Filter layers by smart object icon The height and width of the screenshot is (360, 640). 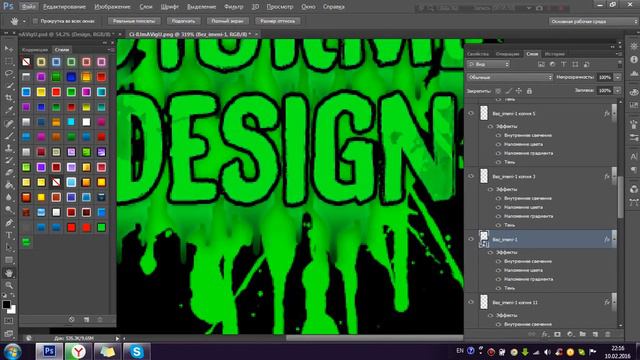(587, 64)
